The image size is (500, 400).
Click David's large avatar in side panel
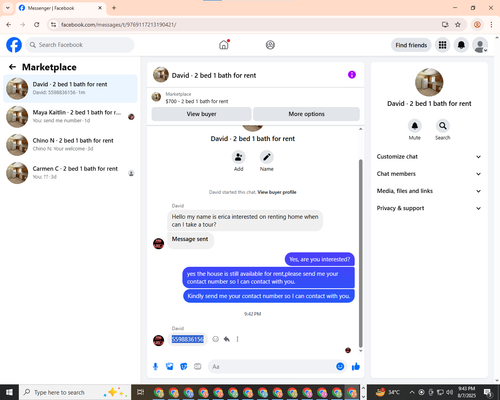(429, 82)
